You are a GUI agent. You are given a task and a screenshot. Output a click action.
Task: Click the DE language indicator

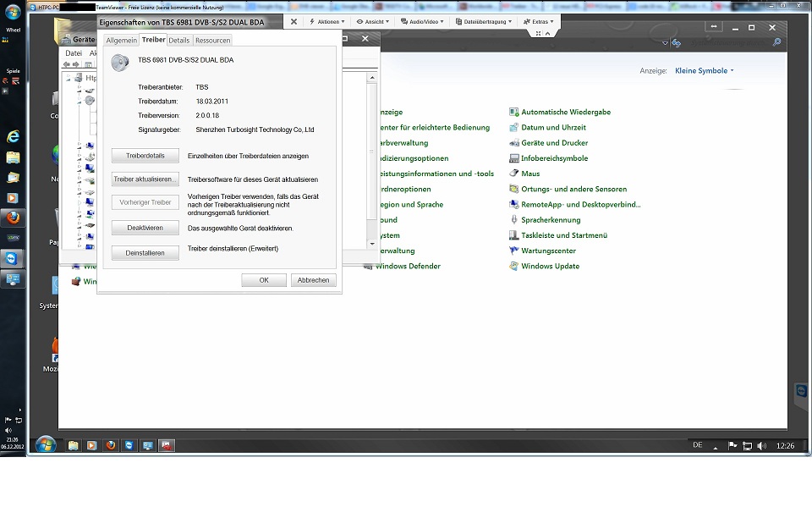pos(698,445)
